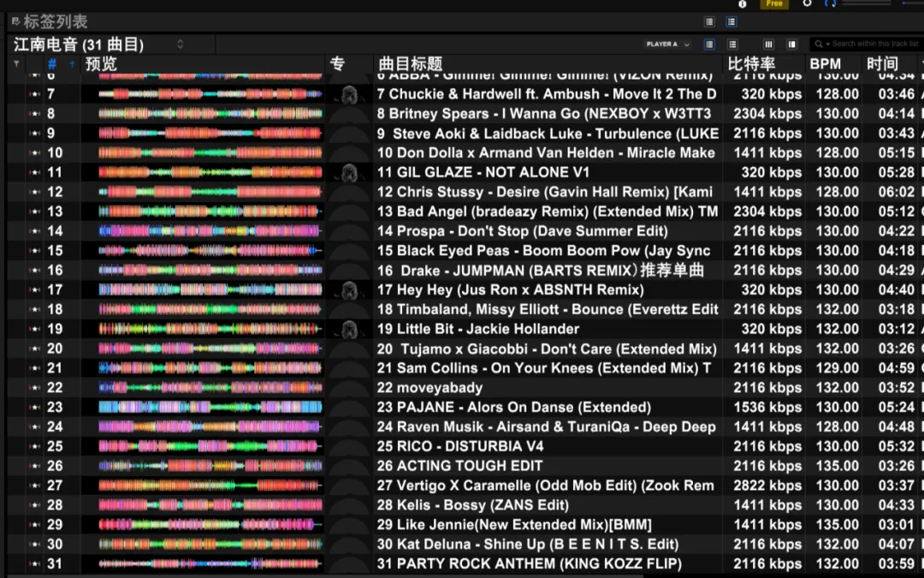The width and height of the screenshot is (924, 578).
Task: Select track 11 GIL GLAZE - NOT ALONE V1
Action: pyautogui.click(x=483, y=172)
